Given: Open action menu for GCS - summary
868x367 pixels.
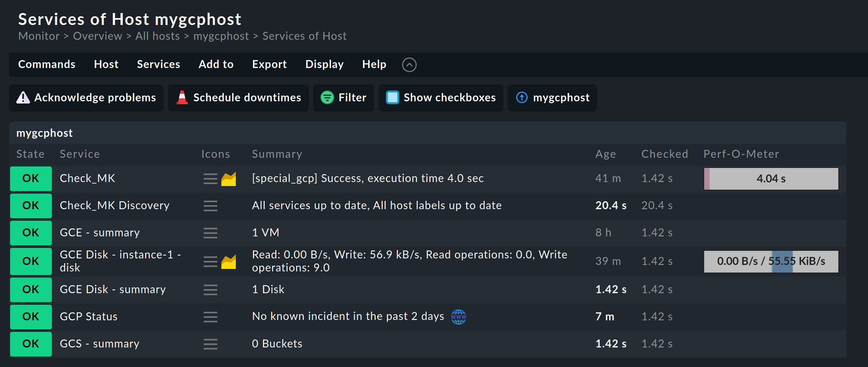Looking at the screenshot, I should [210, 344].
